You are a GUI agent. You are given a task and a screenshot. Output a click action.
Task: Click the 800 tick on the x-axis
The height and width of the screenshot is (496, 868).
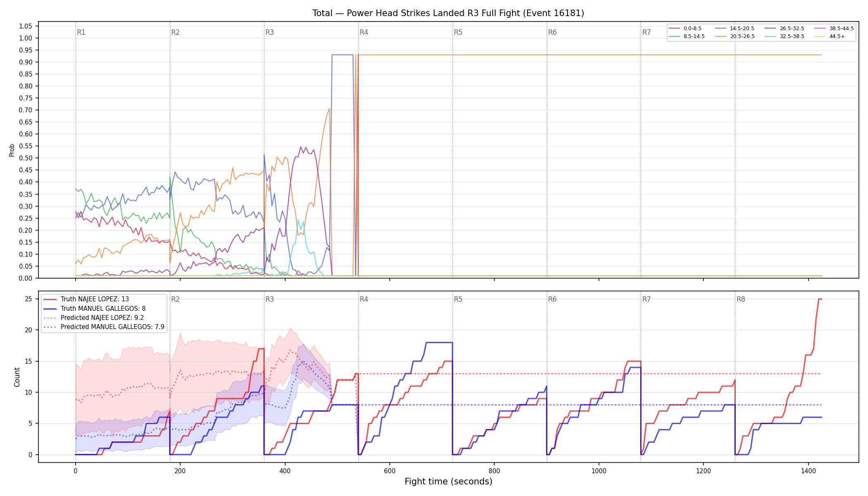point(494,471)
